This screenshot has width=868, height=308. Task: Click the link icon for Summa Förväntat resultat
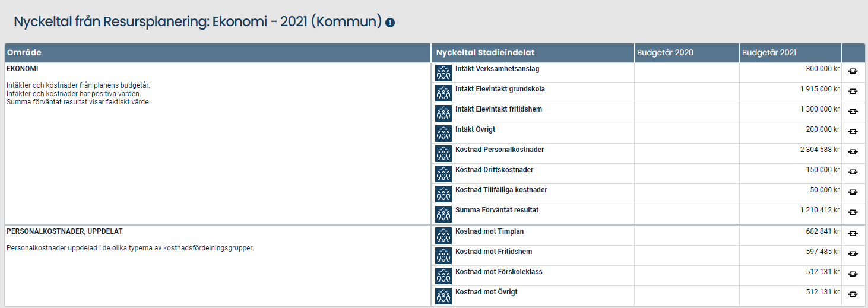click(x=853, y=212)
